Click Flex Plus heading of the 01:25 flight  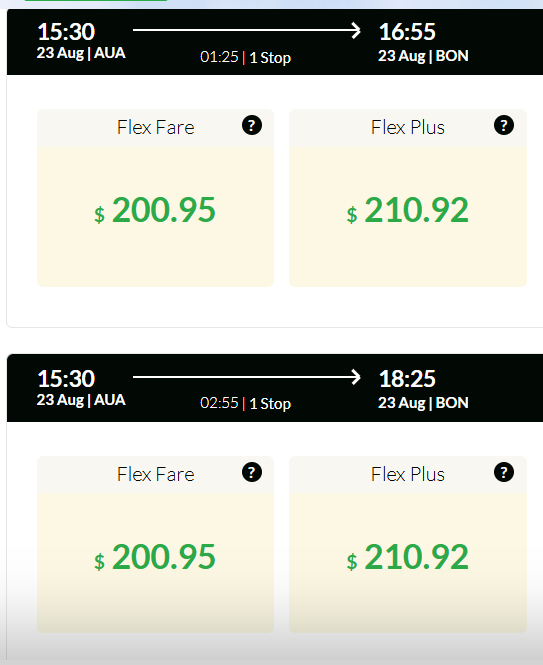[x=408, y=128]
